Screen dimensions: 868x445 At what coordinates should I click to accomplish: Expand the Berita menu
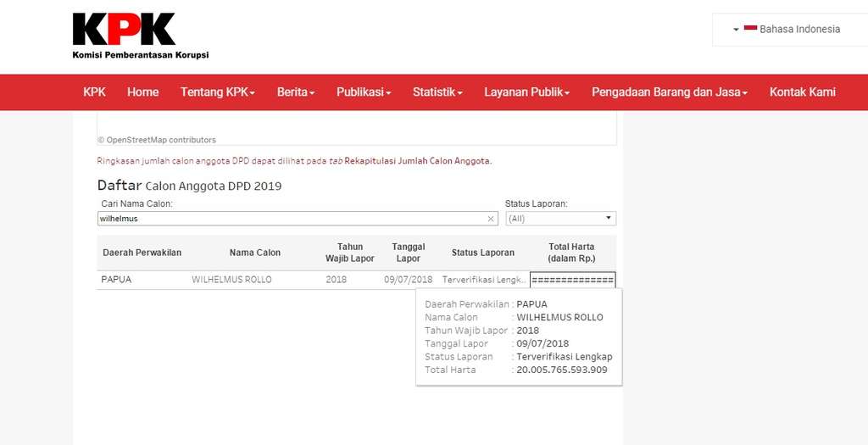click(x=296, y=92)
